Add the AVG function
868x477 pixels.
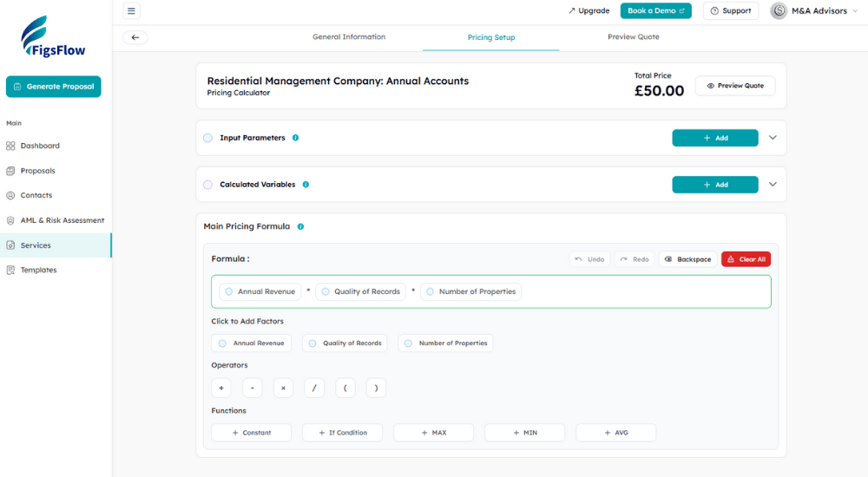[x=616, y=433]
